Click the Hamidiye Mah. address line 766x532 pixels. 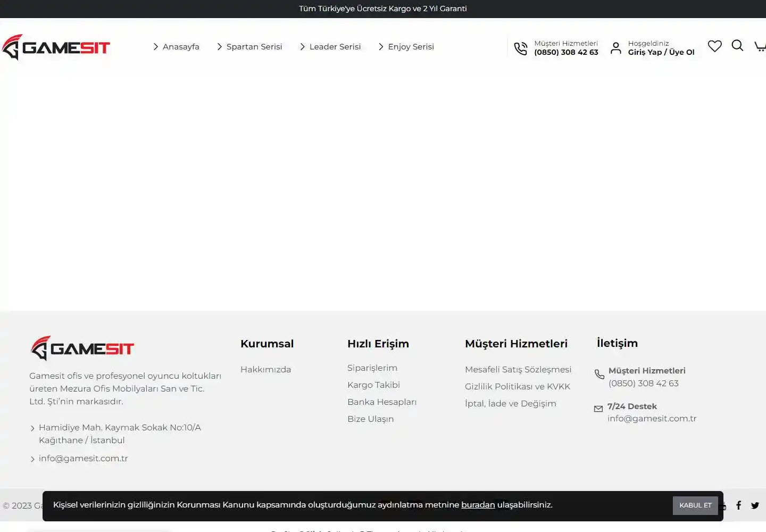120,434
